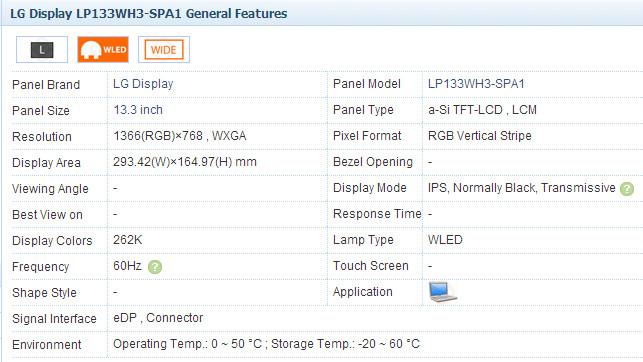Click the "Bezel Opening" label

[373, 162]
